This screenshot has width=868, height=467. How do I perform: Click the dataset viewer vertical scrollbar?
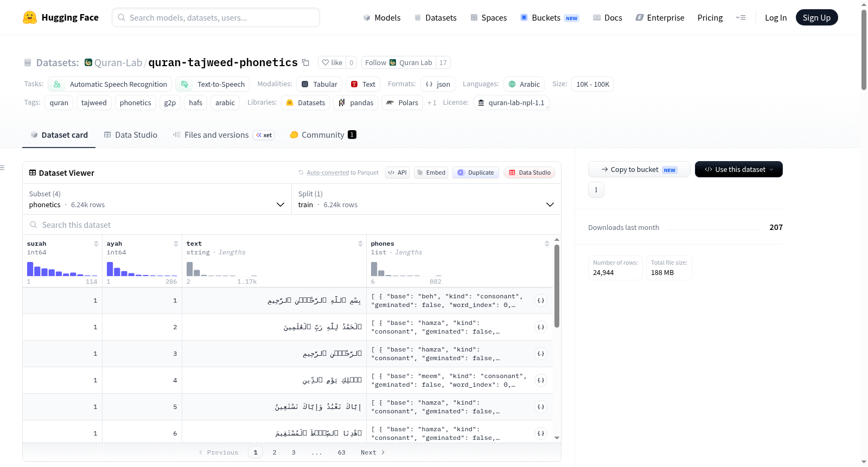557,286
